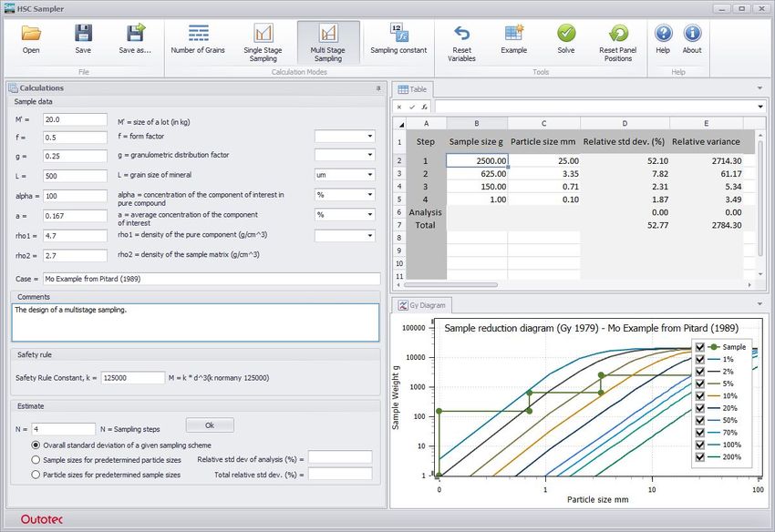
Task: Select Multi Stage Sampling mode
Action: (x=328, y=43)
